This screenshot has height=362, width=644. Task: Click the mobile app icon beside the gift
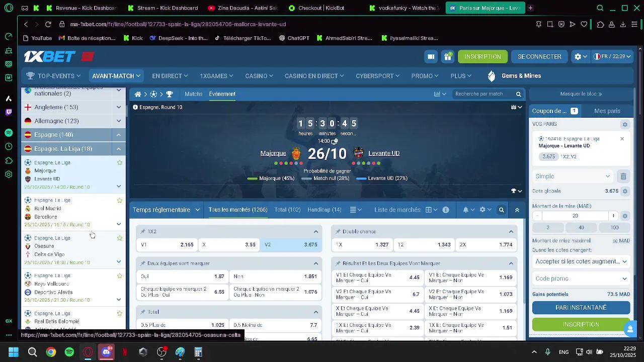(x=431, y=57)
